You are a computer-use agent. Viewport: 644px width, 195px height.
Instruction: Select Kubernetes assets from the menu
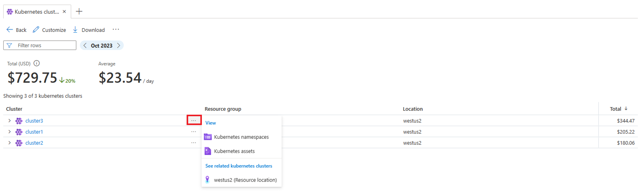234,151
